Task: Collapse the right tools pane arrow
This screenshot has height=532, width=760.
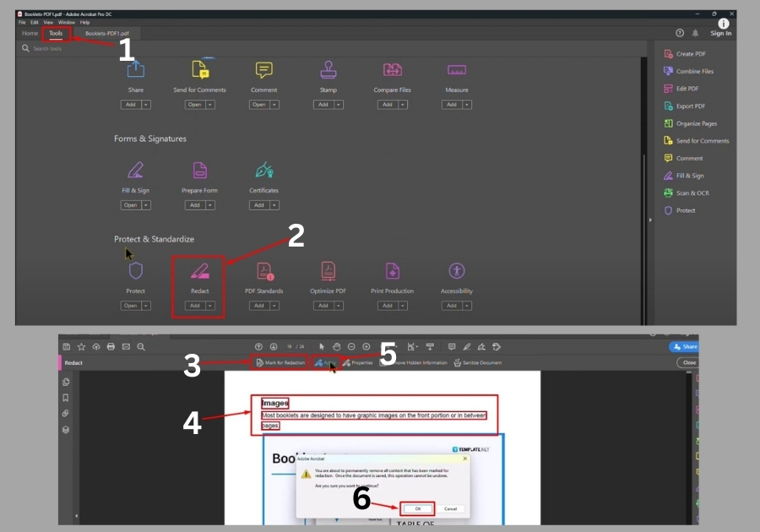Action: 650,220
